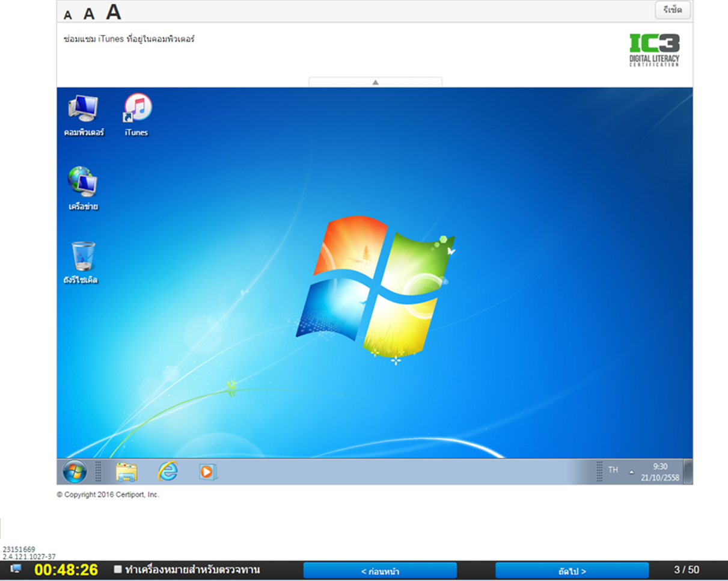Open Windows Explorer from the taskbar
This screenshot has width=728, height=581.
point(127,472)
